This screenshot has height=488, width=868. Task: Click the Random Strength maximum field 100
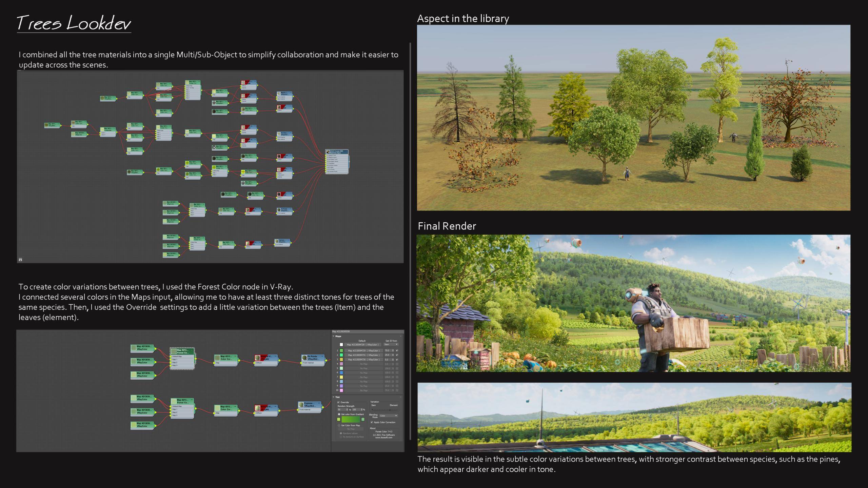tap(357, 409)
